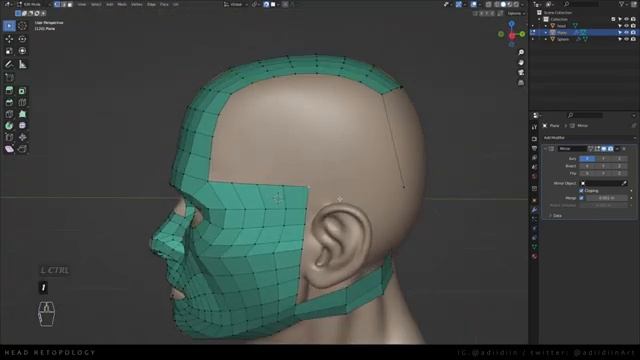Select the Shear tool
Image resolution: width=640 pixels, height=360 pixels.
click(x=9, y=149)
